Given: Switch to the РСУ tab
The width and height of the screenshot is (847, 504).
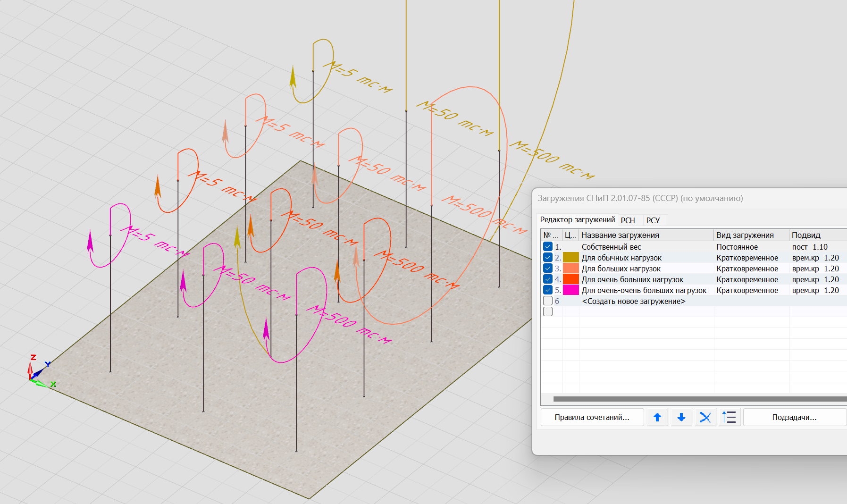Looking at the screenshot, I should (x=653, y=220).
